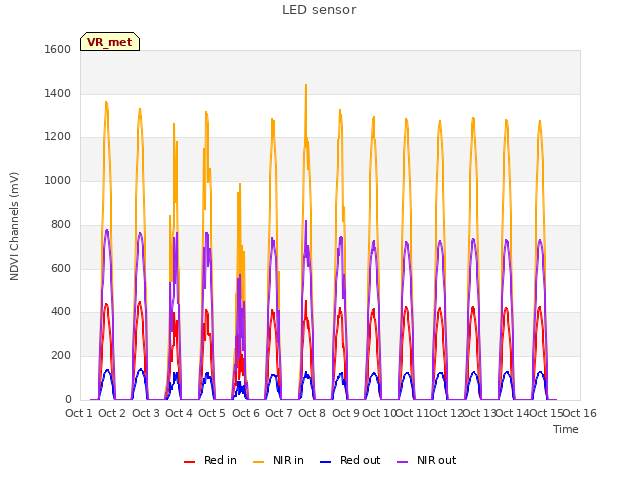Click the Oct 9 x-axis tick label
The height and width of the screenshot is (480, 640).
346,413
